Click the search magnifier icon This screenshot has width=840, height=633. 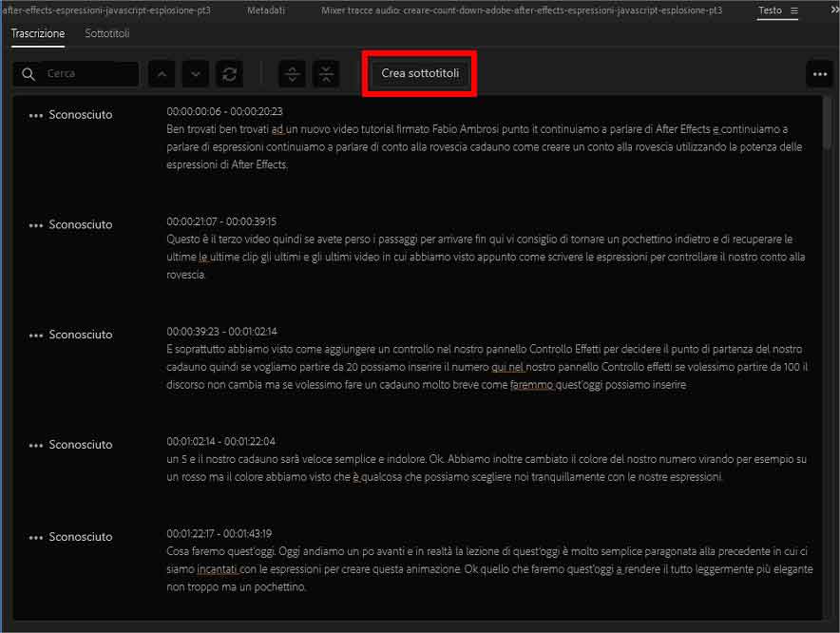click(26, 73)
